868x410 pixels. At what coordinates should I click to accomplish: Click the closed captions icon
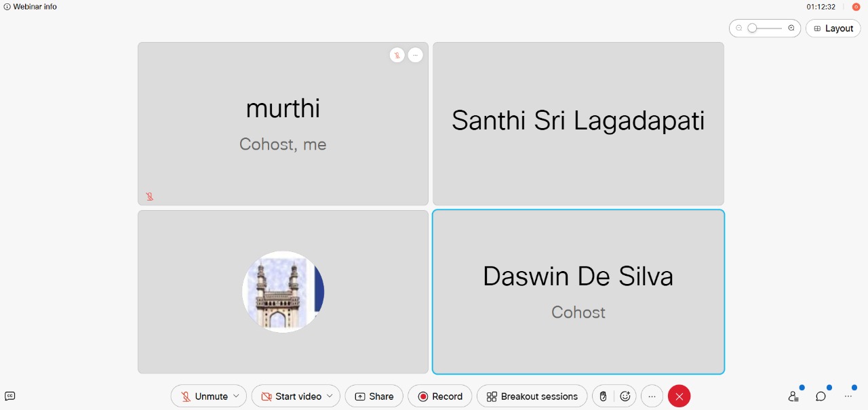9,396
